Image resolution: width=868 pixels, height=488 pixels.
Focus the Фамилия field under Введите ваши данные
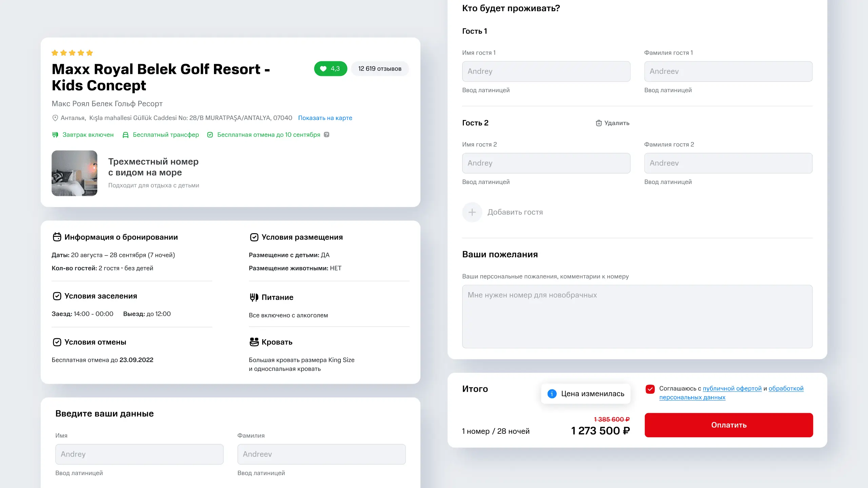point(321,454)
